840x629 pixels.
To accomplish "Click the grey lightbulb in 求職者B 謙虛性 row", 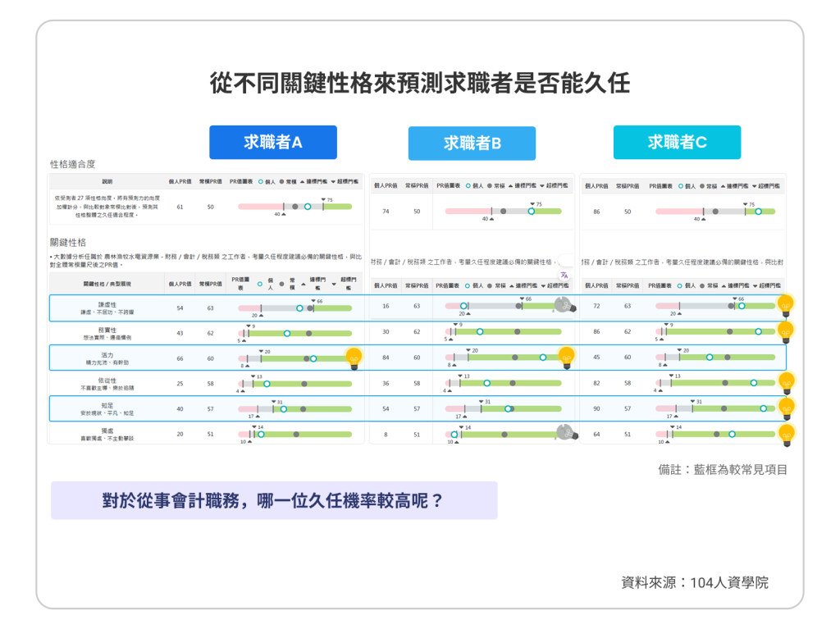I will click(564, 305).
